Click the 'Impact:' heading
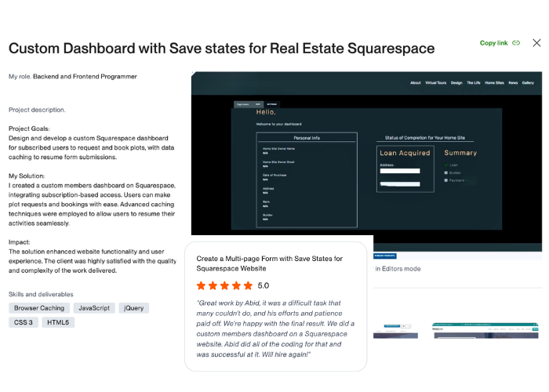549x392 pixels. (20, 242)
